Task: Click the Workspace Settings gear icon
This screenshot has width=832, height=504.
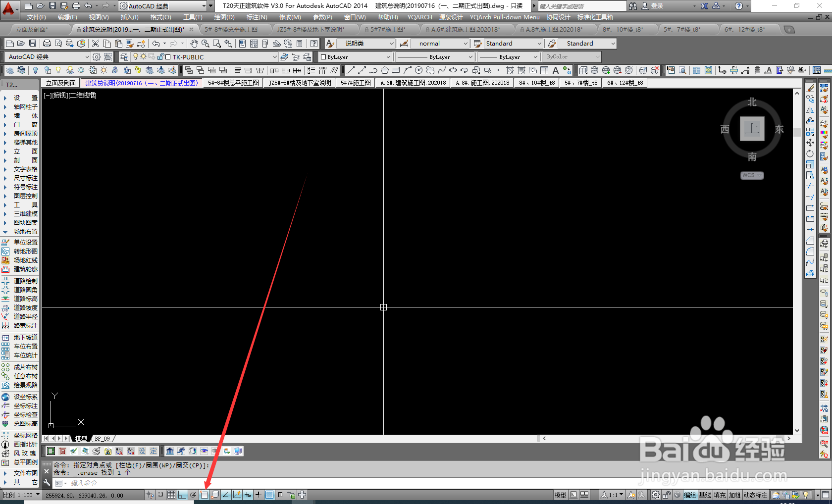Action: pos(97,57)
